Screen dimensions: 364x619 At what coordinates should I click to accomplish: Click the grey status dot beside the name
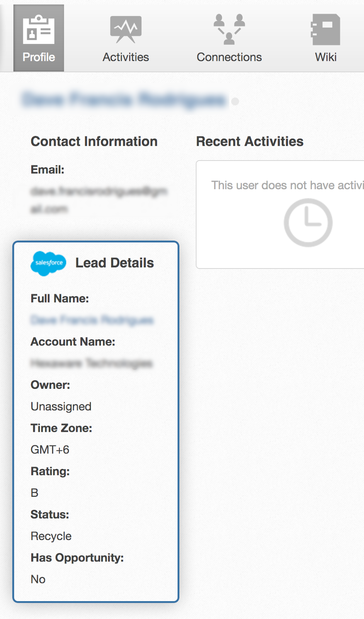(x=235, y=101)
